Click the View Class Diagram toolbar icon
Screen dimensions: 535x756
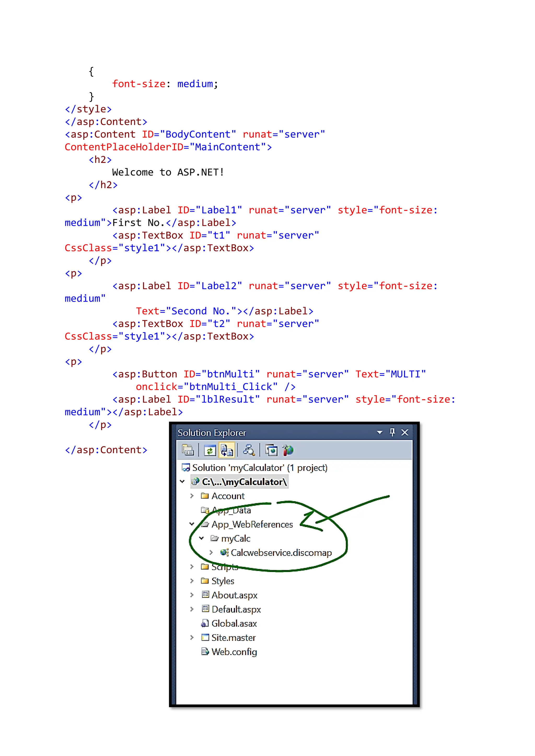[249, 450]
